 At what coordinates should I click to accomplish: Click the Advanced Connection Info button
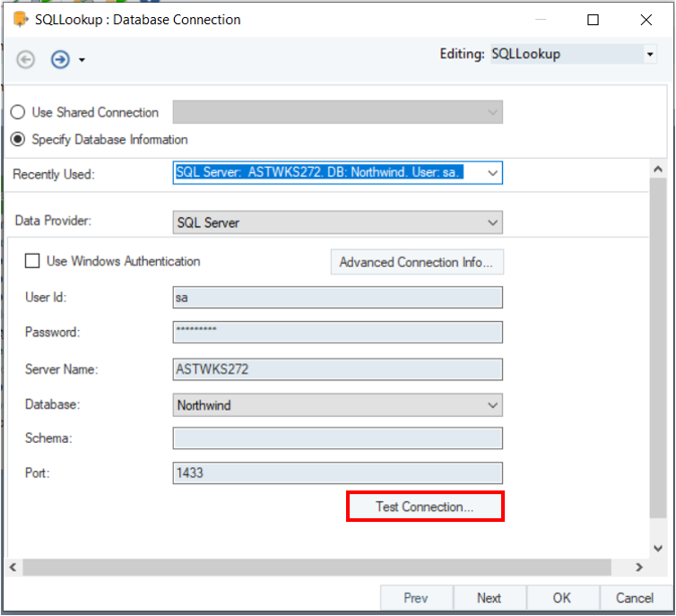(417, 262)
